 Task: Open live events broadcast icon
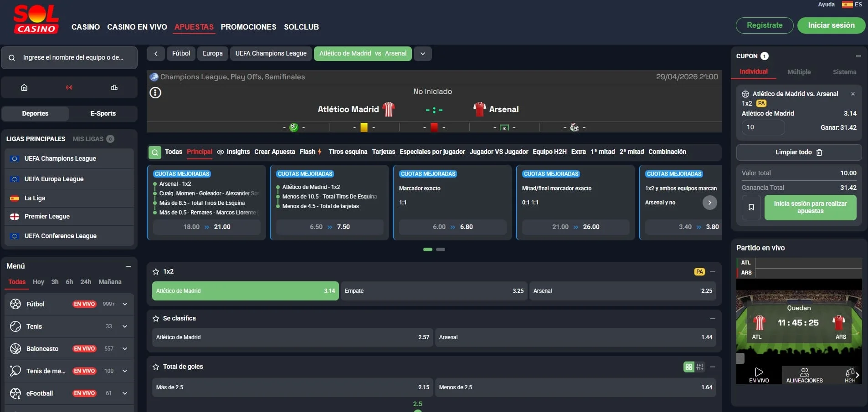pos(69,87)
